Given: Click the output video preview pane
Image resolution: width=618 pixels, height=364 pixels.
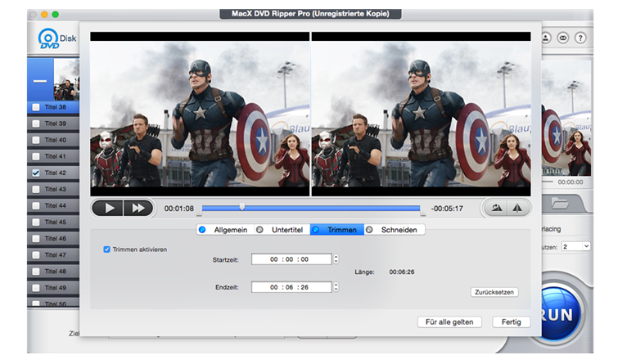Looking at the screenshot, I should 422,115.
